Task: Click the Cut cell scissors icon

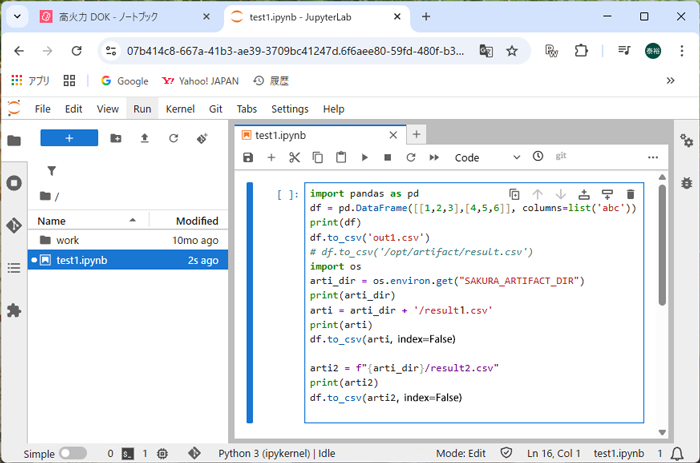Action: (294, 157)
